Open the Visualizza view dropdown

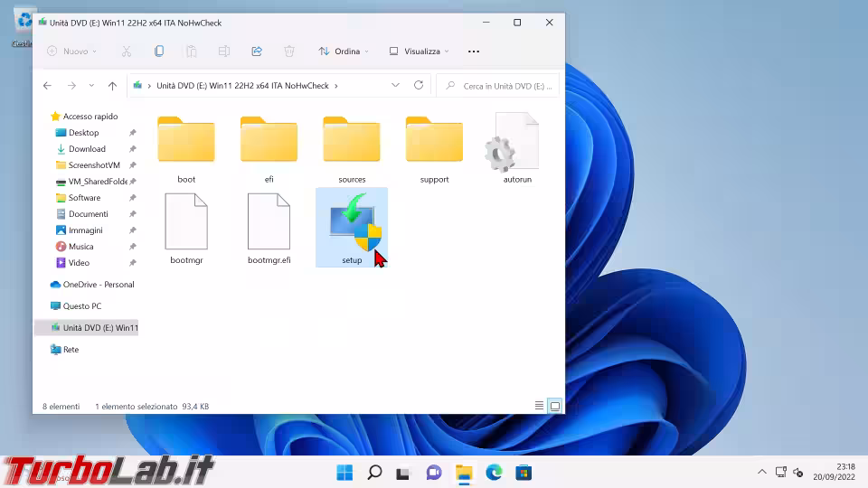(x=419, y=52)
